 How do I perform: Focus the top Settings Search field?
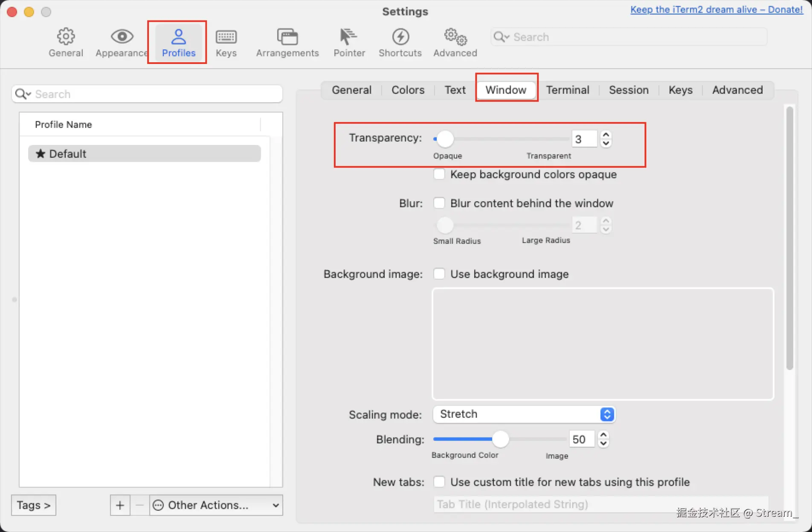click(x=629, y=37)
